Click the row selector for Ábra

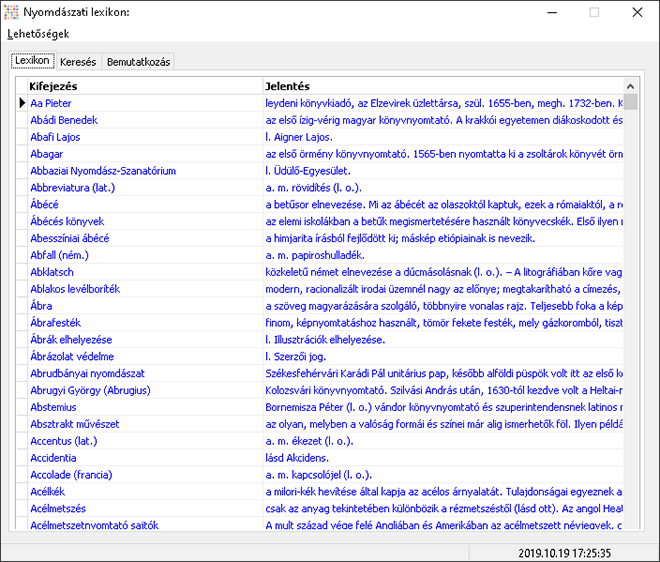[22, 306]
